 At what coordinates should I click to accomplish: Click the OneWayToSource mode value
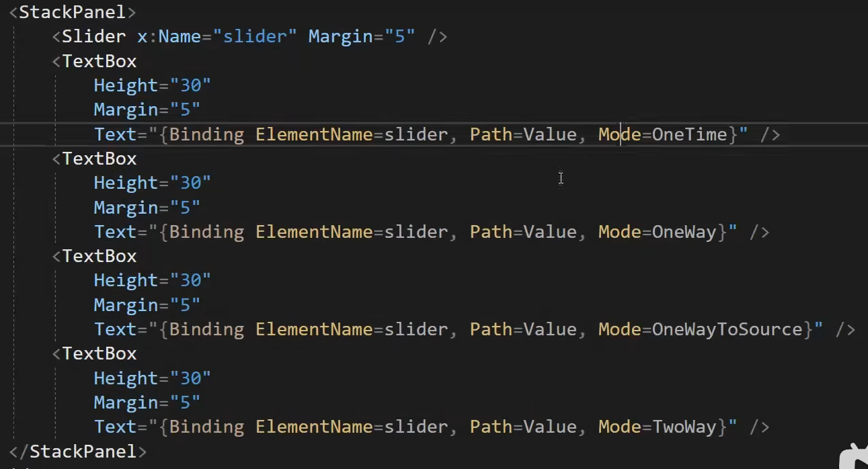point(727,329)
